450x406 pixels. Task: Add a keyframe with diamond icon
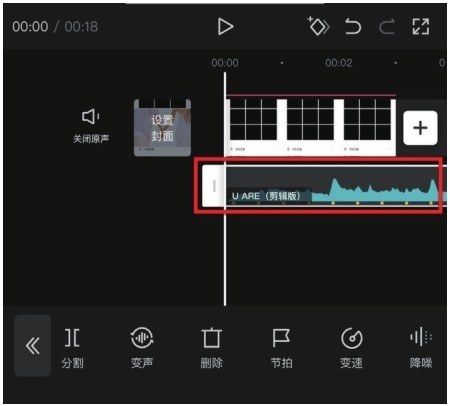point(318,26)
